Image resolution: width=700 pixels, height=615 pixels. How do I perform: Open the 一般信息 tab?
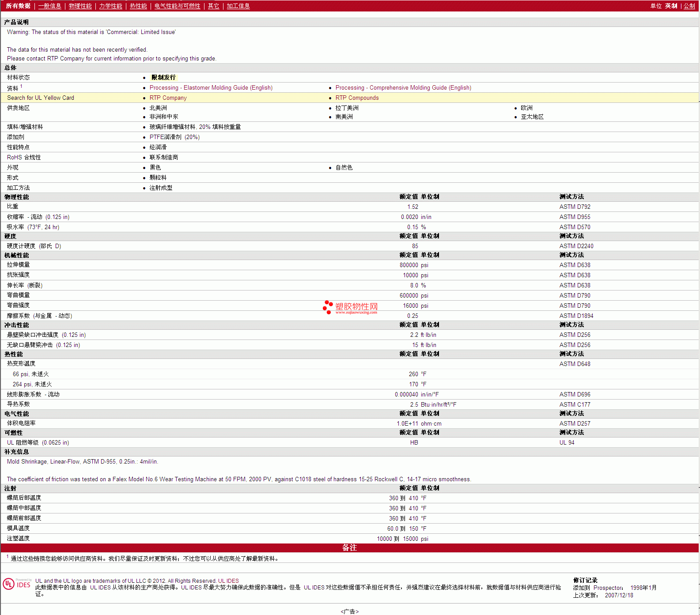[49, 6]
